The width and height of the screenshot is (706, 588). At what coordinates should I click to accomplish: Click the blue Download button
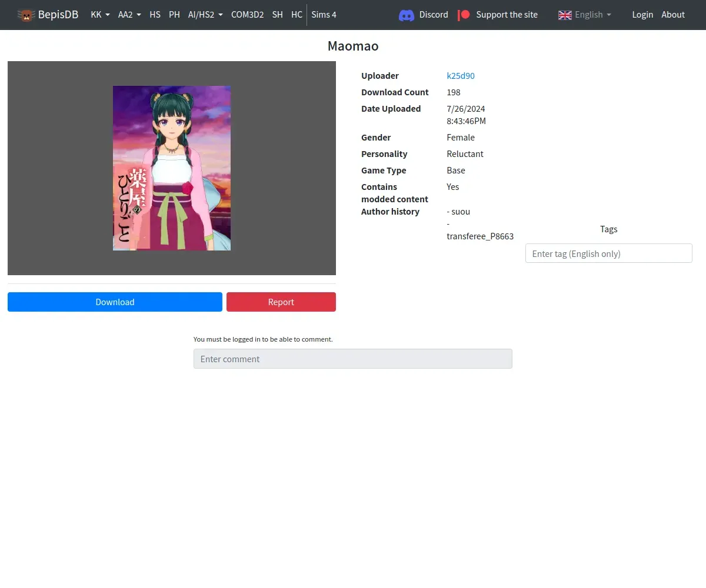[115, 302]
